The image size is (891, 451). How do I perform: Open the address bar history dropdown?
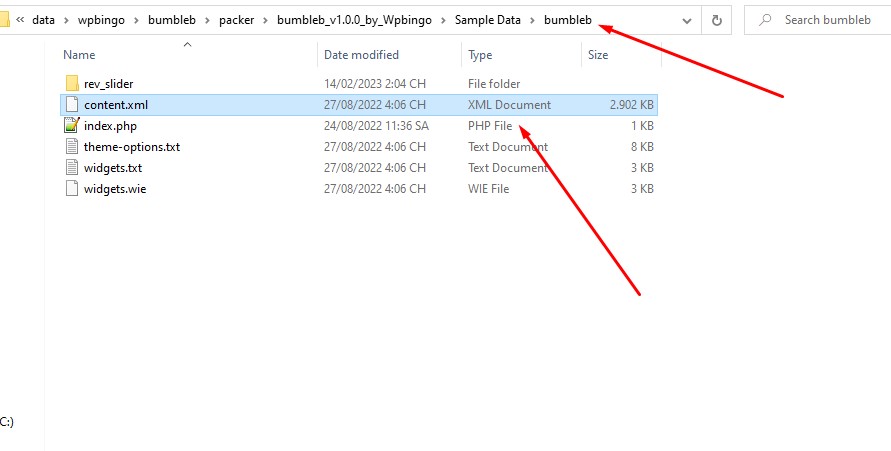pos(686,21)
